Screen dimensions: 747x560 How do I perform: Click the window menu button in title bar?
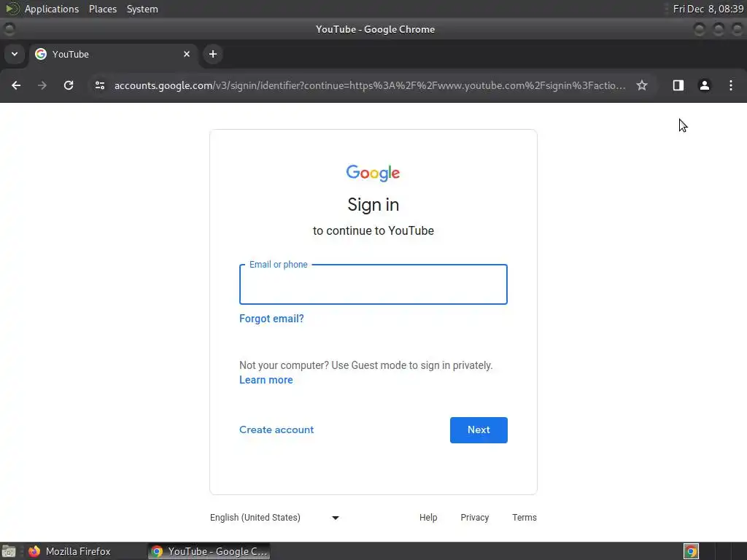click(x=9, y=29)
